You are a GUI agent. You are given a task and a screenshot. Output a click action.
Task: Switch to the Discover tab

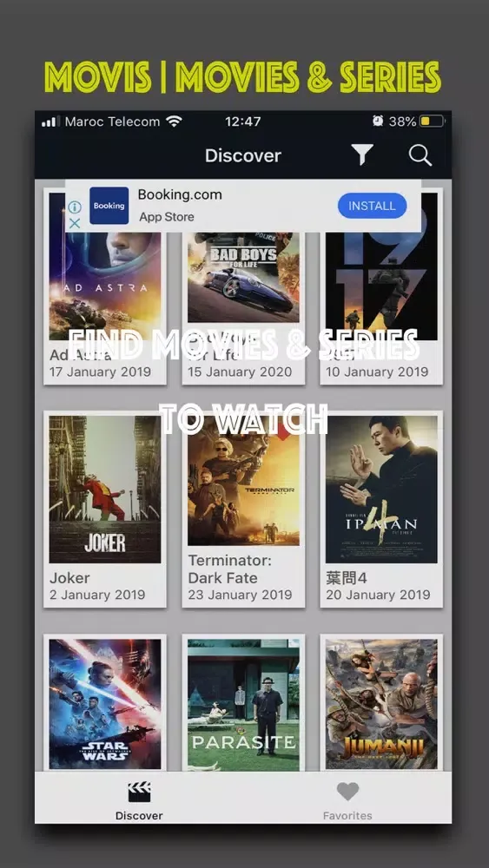click(139, 800)
